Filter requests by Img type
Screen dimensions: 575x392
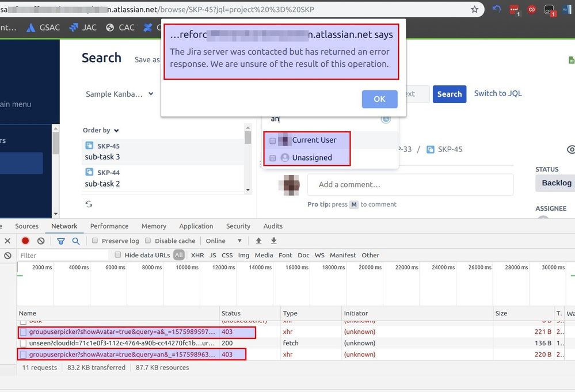243,255
